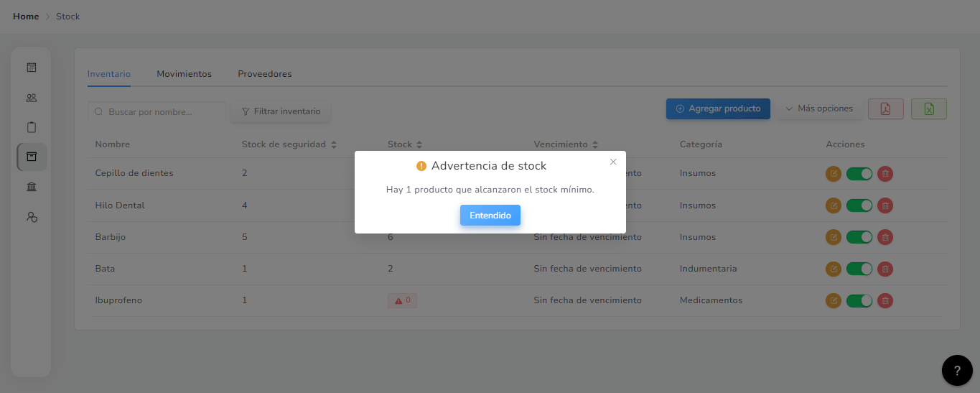Expand the Más opciones dropdown
The image size is (980, 393).
pos(819,108)
